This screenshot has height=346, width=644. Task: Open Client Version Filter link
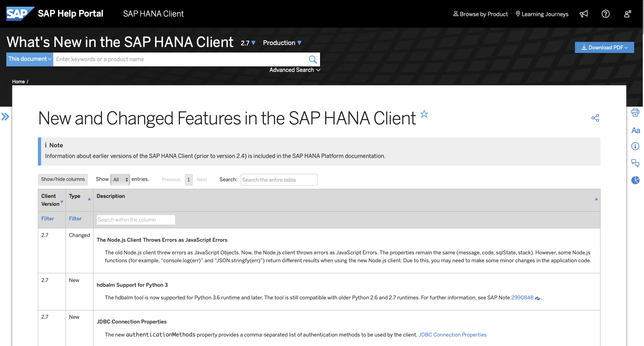point(48,219)
